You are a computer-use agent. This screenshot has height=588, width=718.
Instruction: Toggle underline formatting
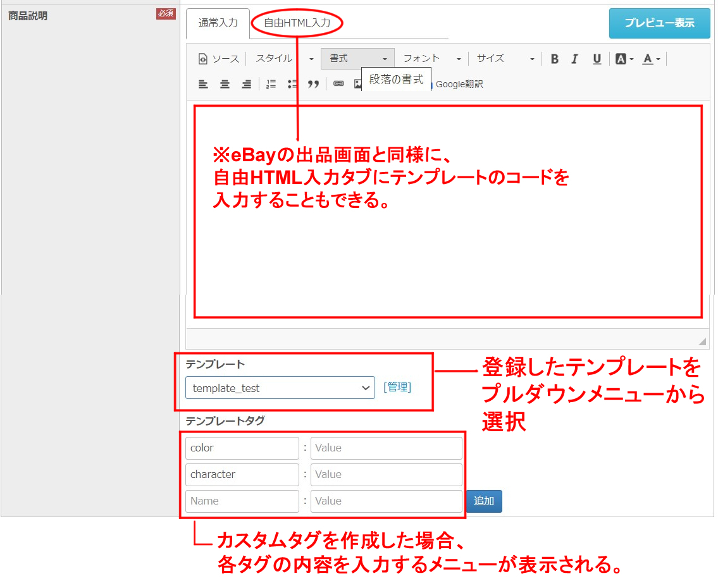[x=597, y=59]
